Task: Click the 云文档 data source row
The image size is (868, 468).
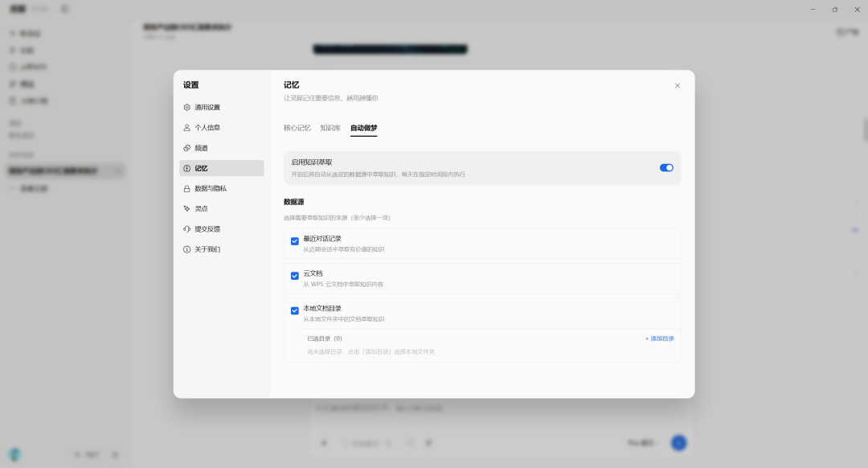Action: point(482,278)
